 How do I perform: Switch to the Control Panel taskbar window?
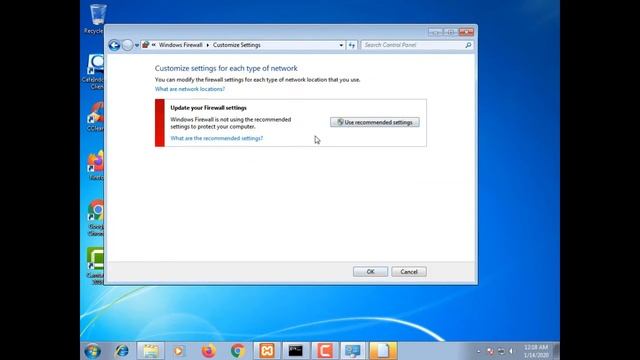coord(353,351)
